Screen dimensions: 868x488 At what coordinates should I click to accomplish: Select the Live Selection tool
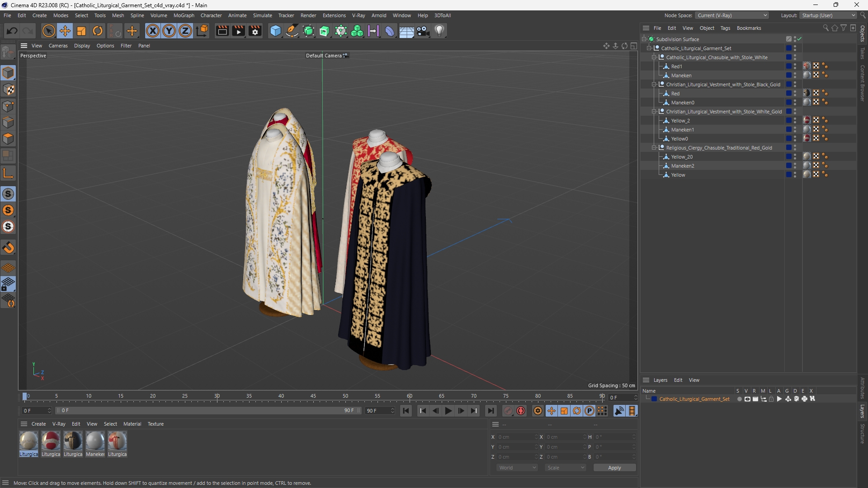[48, 31]
